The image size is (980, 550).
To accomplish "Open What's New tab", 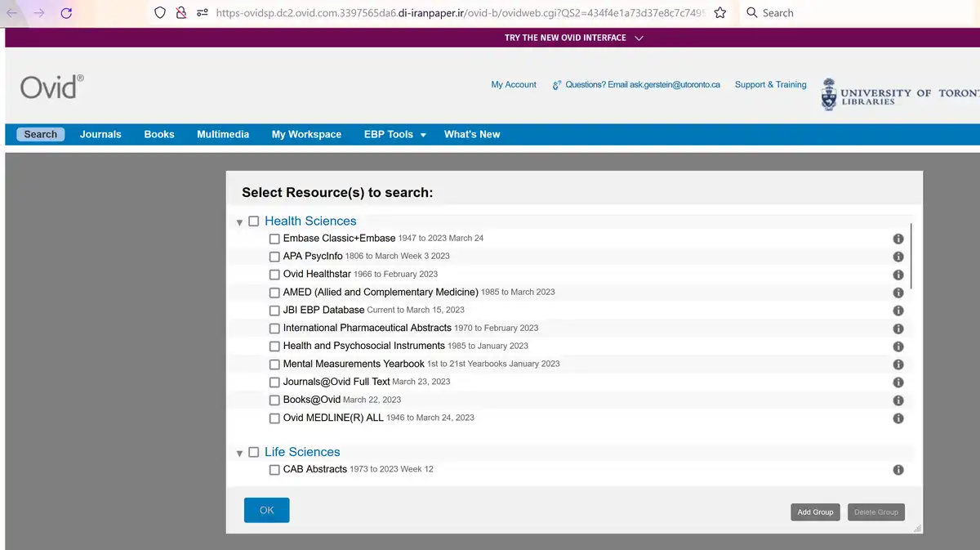I will click(472, 135).
